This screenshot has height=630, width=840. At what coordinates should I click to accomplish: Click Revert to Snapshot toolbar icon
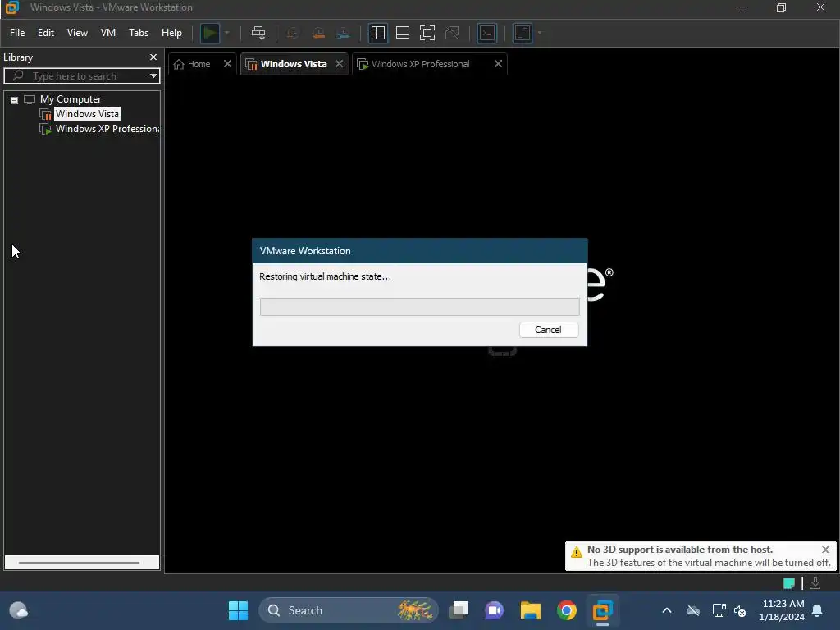[x=318, y=33]
